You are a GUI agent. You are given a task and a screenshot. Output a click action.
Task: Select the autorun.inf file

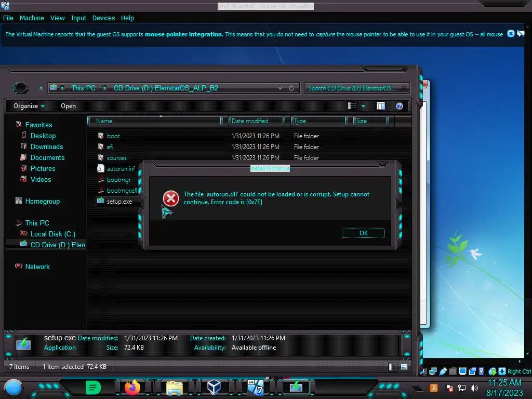coord(121,169)
